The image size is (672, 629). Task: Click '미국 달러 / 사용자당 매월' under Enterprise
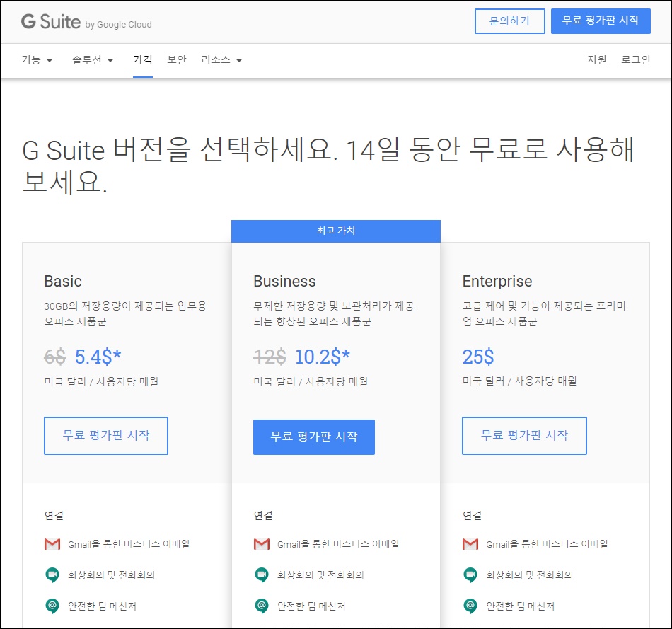tap(519, 381)
